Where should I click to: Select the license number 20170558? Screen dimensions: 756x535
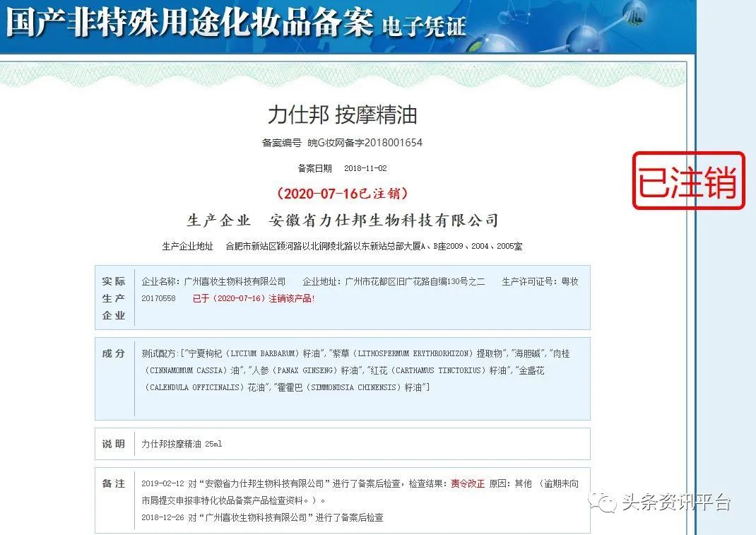pyautogui.click(x=159, y=299)
